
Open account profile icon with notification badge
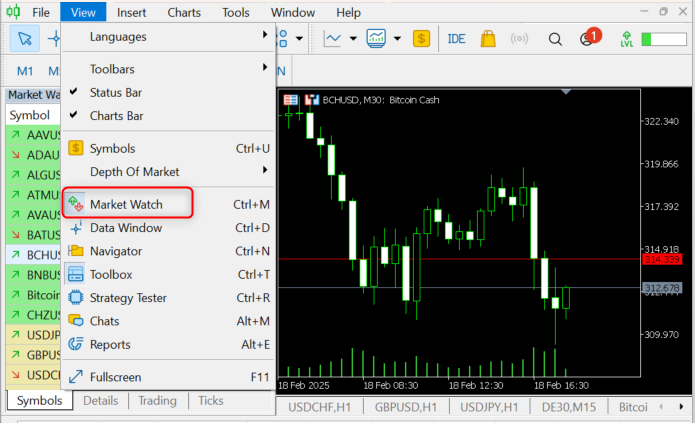590,37
